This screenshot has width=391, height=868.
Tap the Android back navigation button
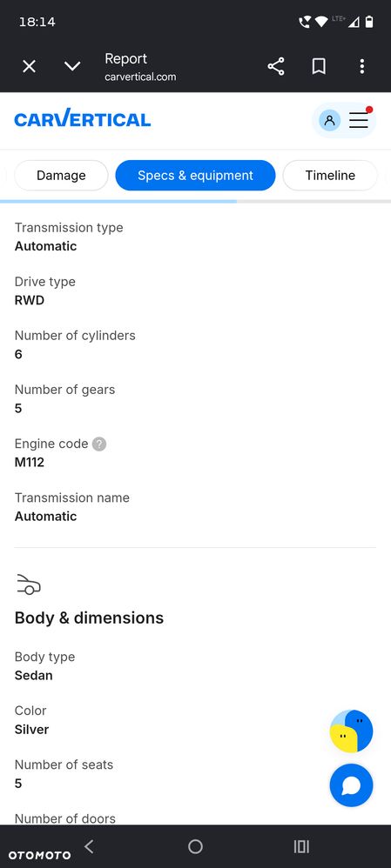tap(90, 846)
